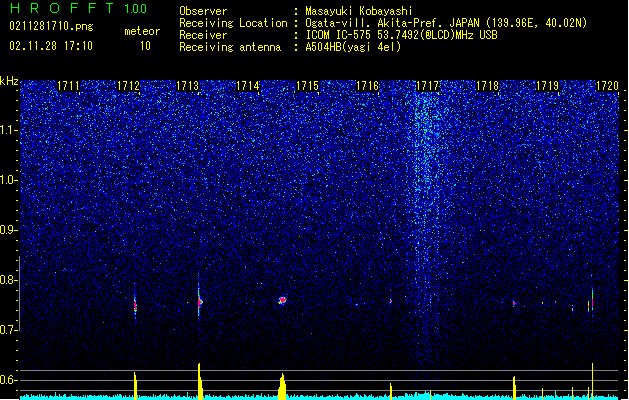Click the 1714 time axis marker
Viewport: 629px width, 400px height.
tap(248, 86)
